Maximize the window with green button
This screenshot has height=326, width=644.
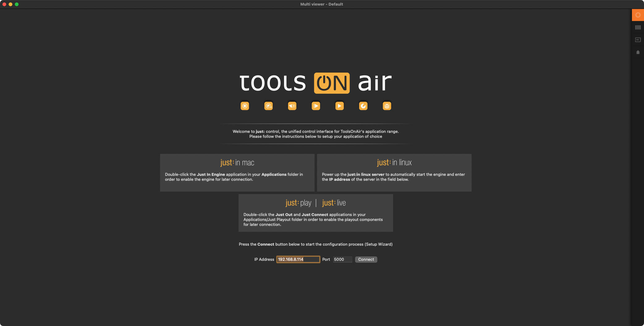[17, 4]
